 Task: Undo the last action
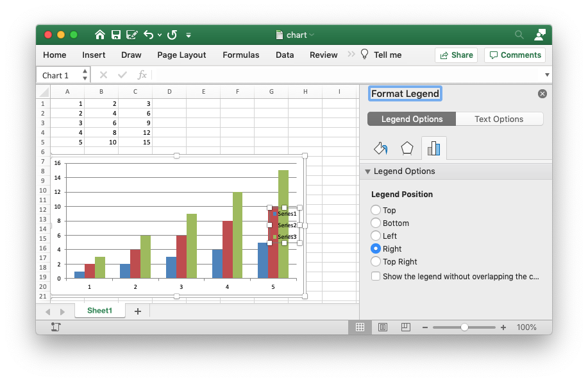tap(149, 35)
